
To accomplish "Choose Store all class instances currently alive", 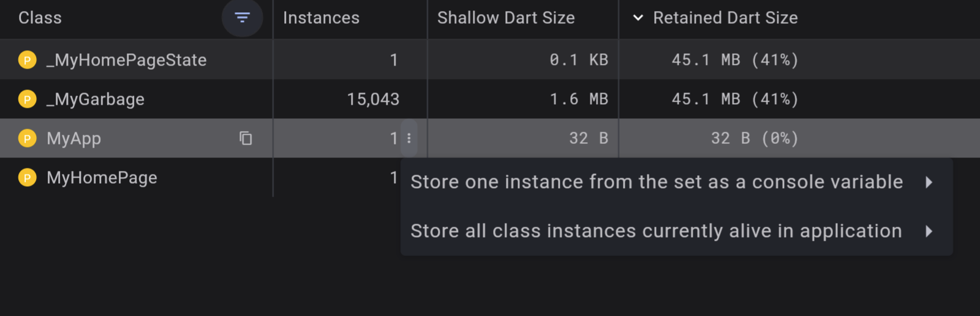I will pos(656,231).
